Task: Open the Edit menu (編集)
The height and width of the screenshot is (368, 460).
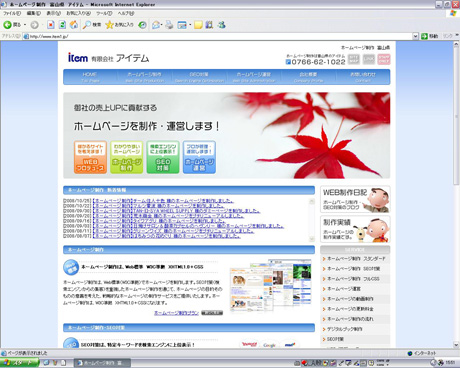Action: 33,13
